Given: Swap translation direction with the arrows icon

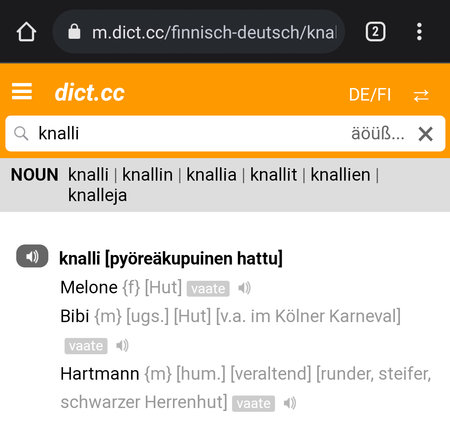Looking at the screenshot, I should 421,96.
